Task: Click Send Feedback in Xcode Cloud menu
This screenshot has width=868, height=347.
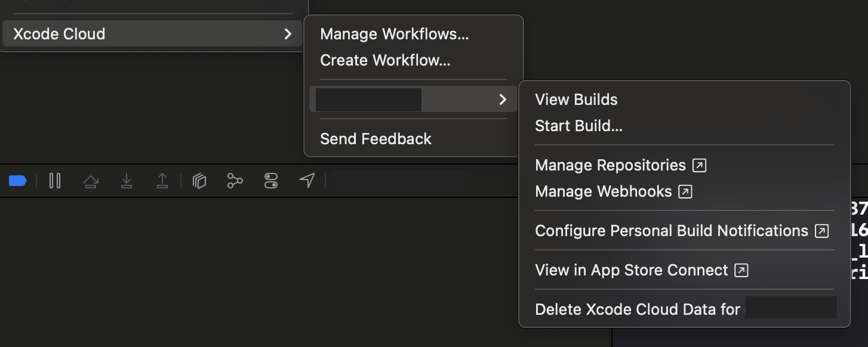Action: [375, 139]
